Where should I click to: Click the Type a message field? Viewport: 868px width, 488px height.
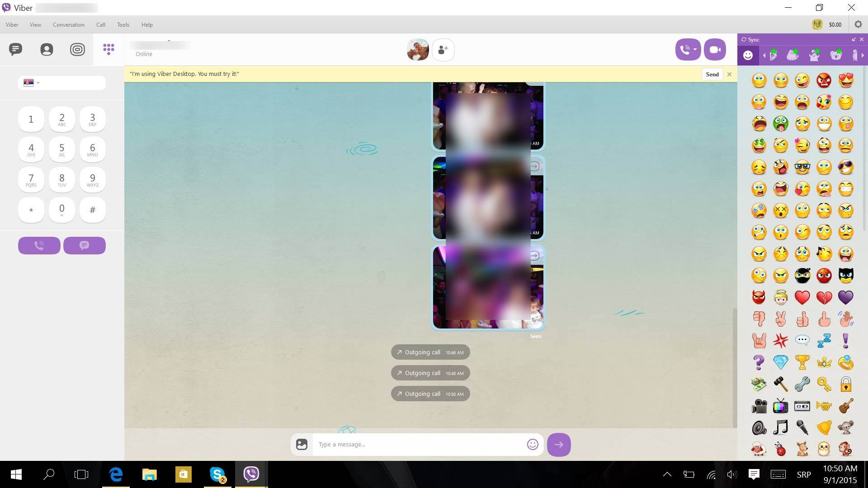pos(418,445)
